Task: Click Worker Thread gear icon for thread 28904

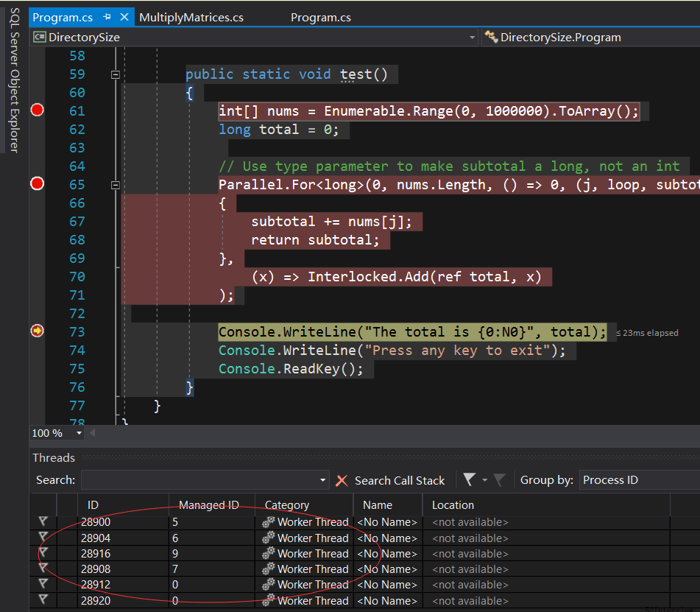Action: [x=269, y=538]
